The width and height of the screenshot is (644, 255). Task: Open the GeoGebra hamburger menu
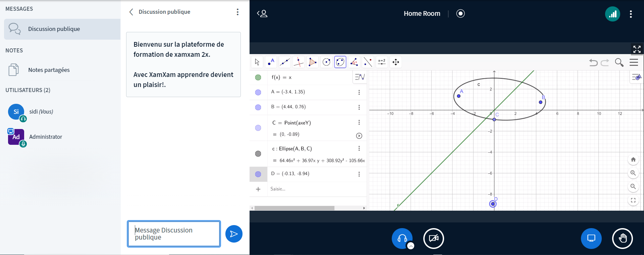pyautogui.click(x=634, y=62)
